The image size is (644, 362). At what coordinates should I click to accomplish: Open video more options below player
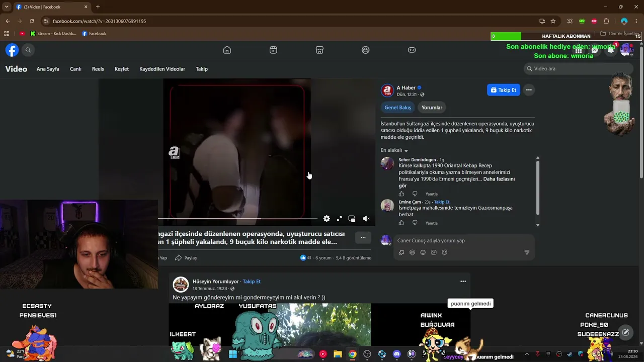(363, 238)
